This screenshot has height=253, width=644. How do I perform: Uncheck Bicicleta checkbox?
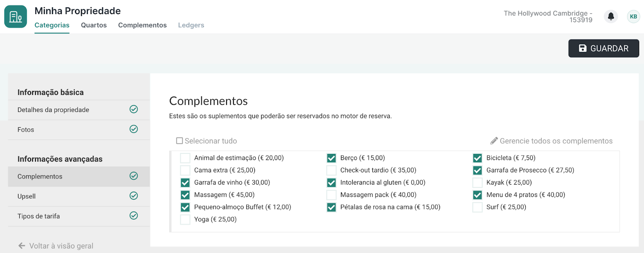[477, 158]
